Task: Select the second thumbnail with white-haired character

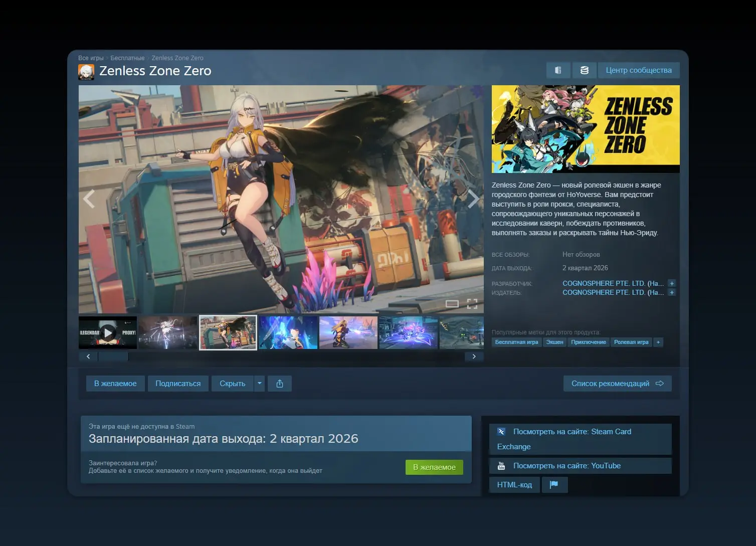Action: pyautogui.click(x=168, y=332)
